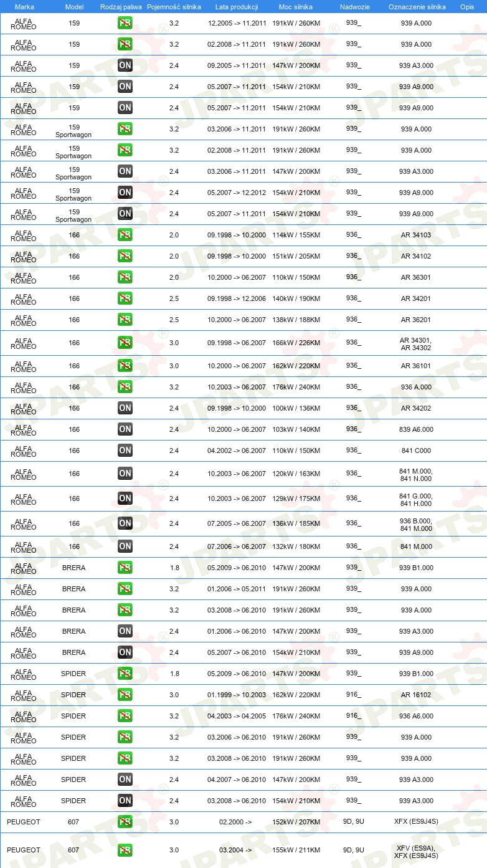Viewport: 487px width, 868px height.
Task: Select engine codes 841 G.000, 841 H.000
Action: click(x=416, y=500)
